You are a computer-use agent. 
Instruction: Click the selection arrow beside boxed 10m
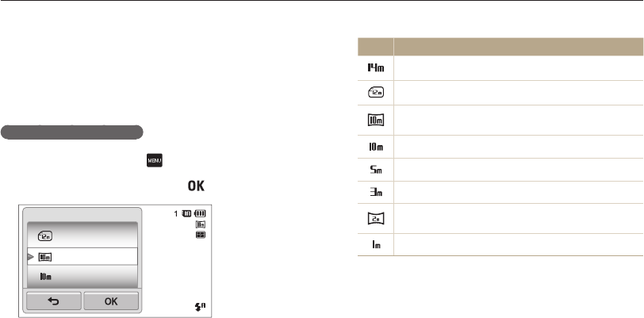click(x=31, y=256)
